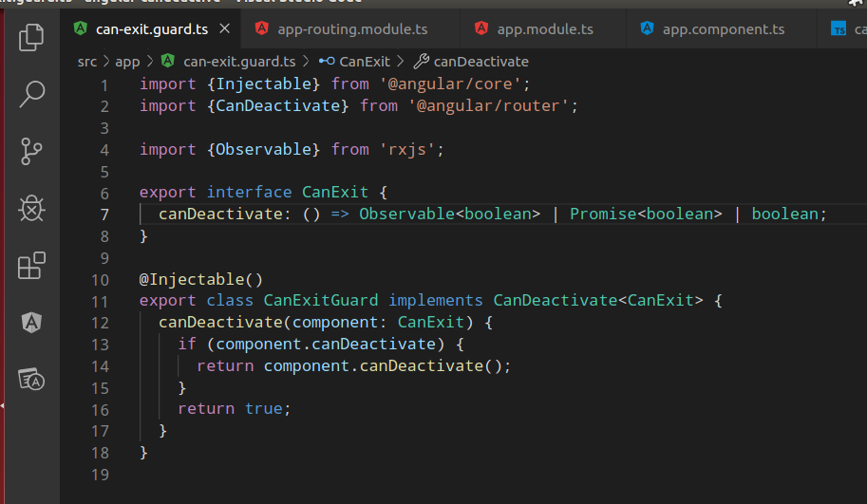Switch to the app.module.ts tab

[545, 28]
